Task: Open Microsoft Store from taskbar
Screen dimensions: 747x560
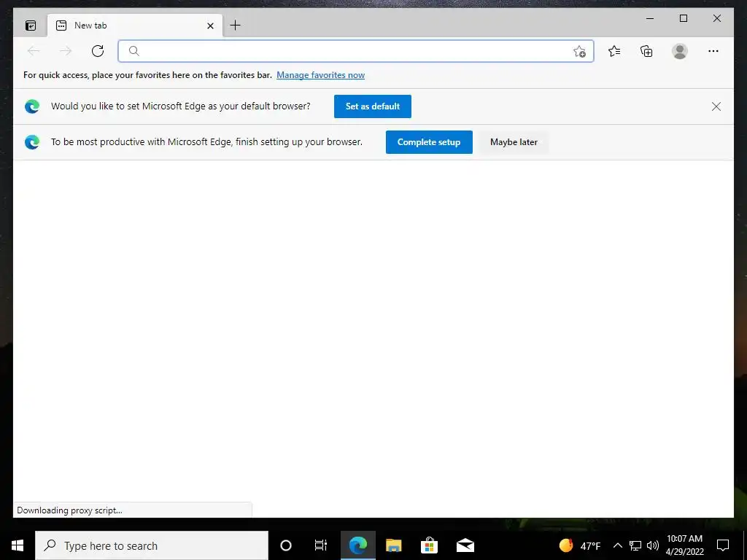Action: [429, 545]
